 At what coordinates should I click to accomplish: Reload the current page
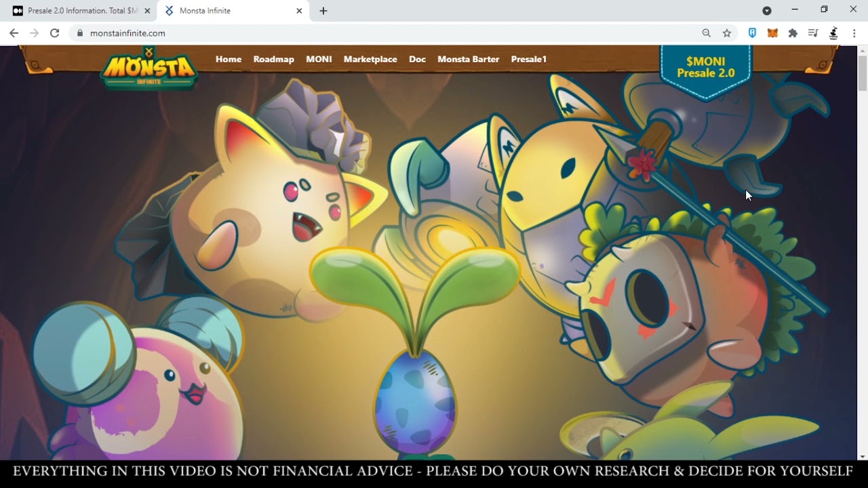pos(54,33)
